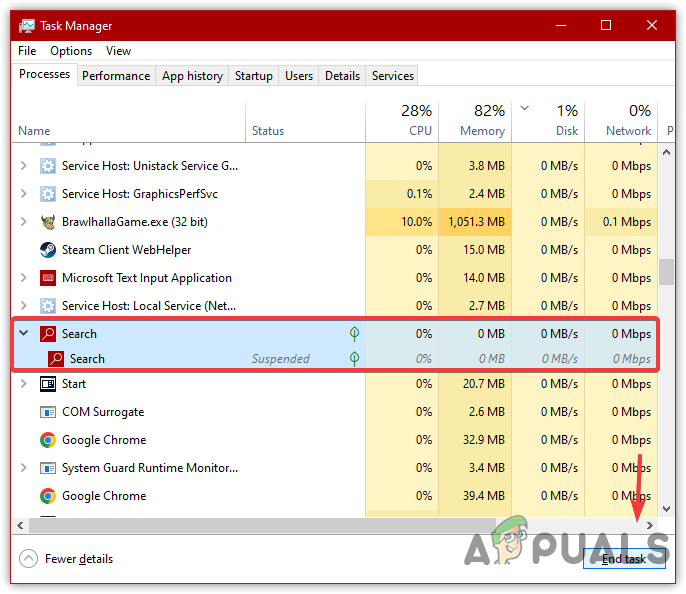
Task: Click the green leaf icon on parent Search row
Action: point(354,334)
